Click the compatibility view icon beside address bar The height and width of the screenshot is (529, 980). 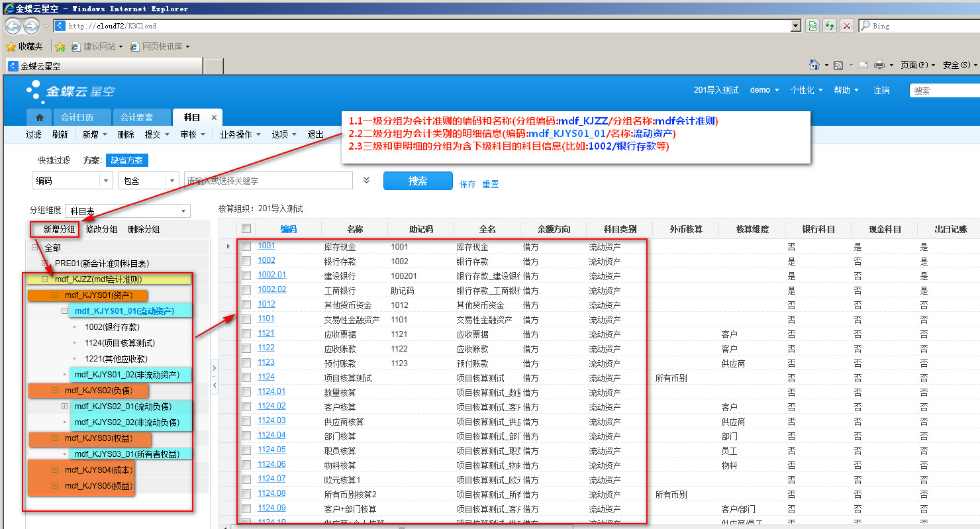(812, 26)
